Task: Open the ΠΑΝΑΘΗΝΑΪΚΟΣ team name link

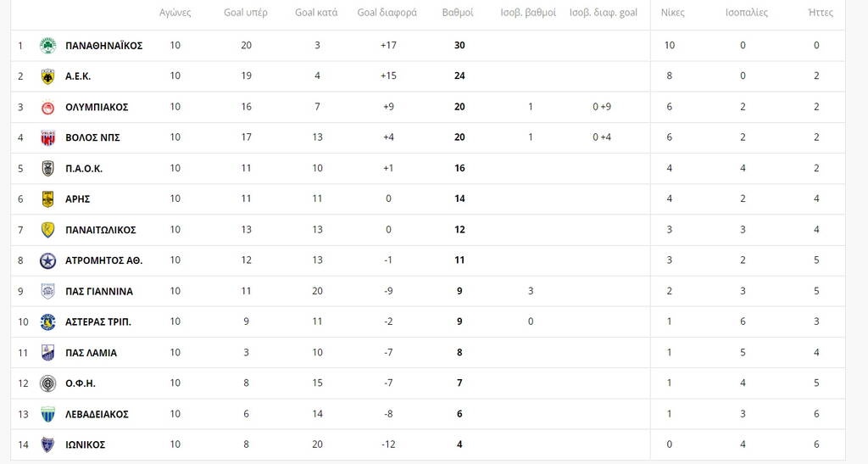Action: (103, 46)
